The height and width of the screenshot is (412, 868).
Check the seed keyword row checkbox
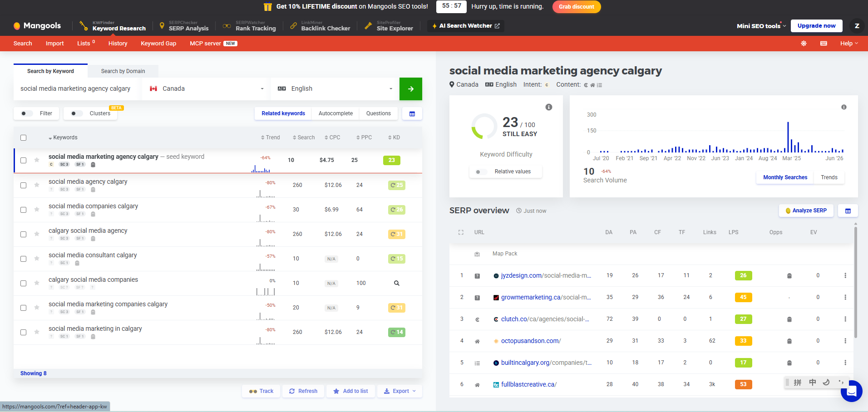[x=24, y=160]
